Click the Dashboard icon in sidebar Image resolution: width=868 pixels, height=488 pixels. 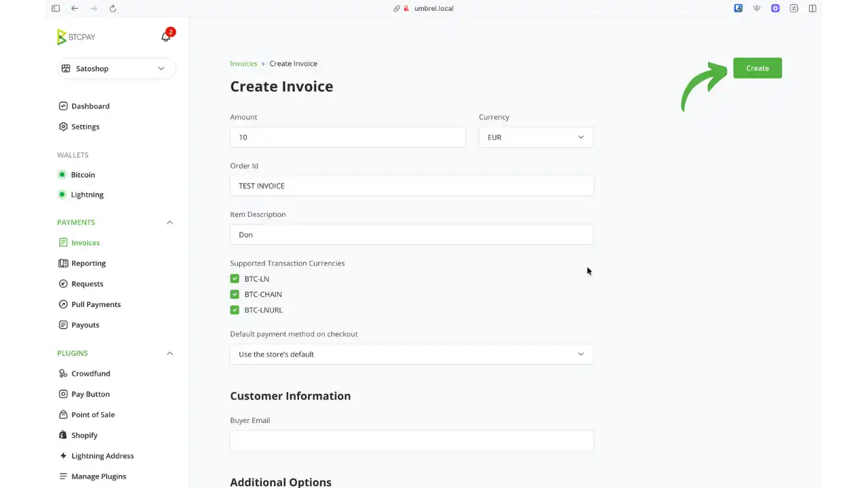point(63,106)
